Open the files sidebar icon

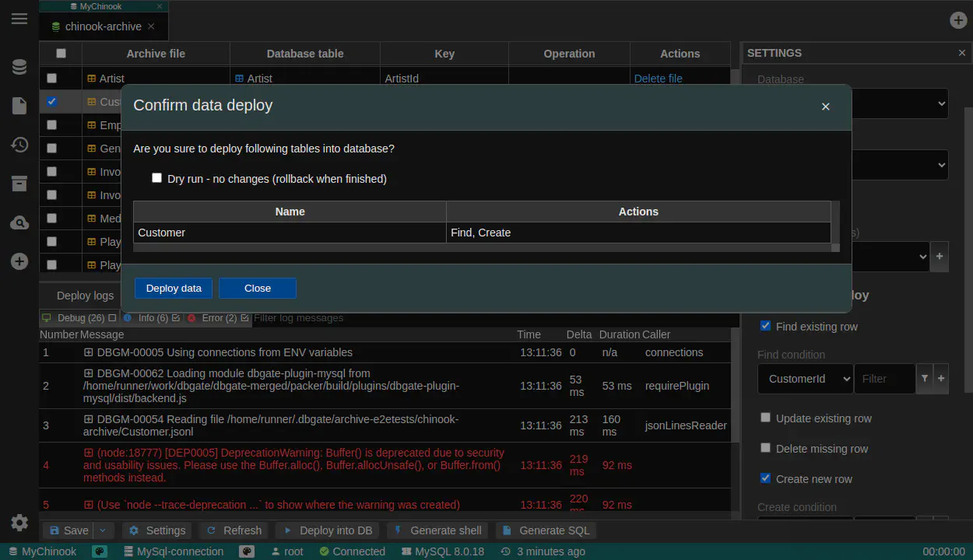coord(19,106)
